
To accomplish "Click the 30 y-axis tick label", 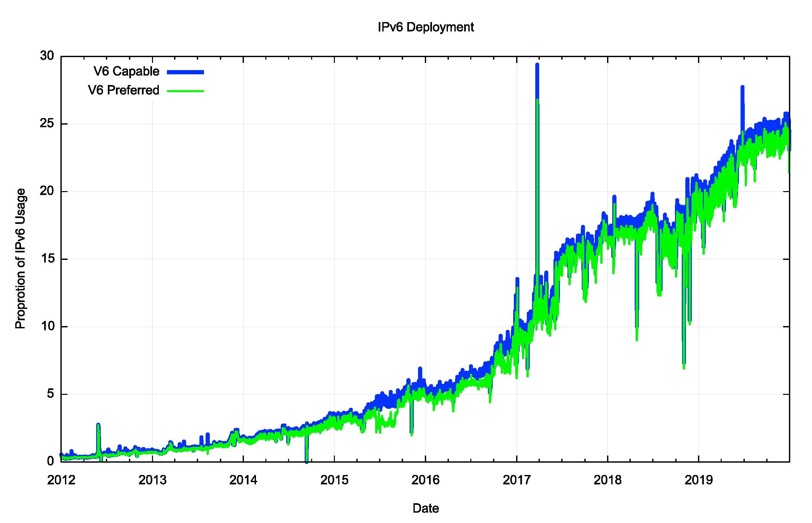I will tap(47, 56).
